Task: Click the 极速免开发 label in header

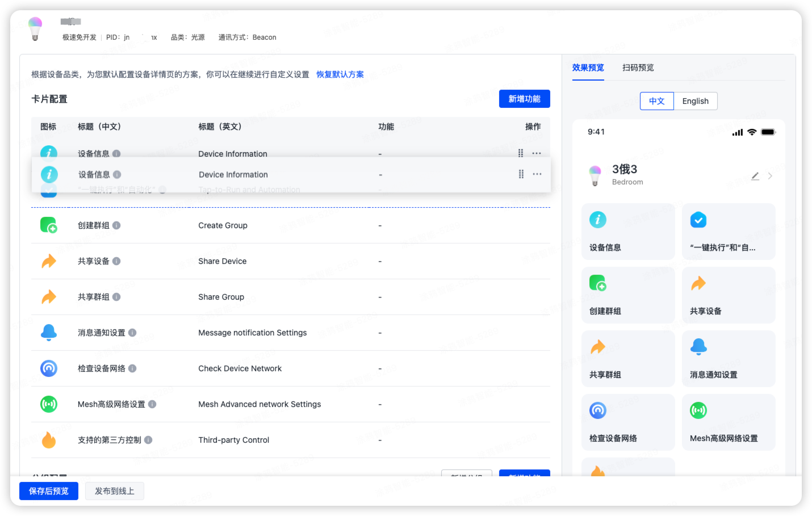Action: pyautogui.click(x=79, y=37)
